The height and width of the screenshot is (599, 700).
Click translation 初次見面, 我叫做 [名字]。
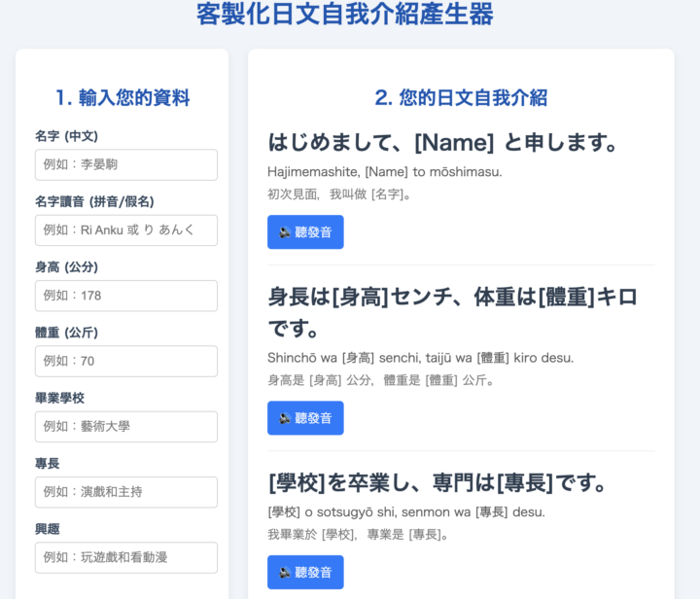tap(339, 194)
